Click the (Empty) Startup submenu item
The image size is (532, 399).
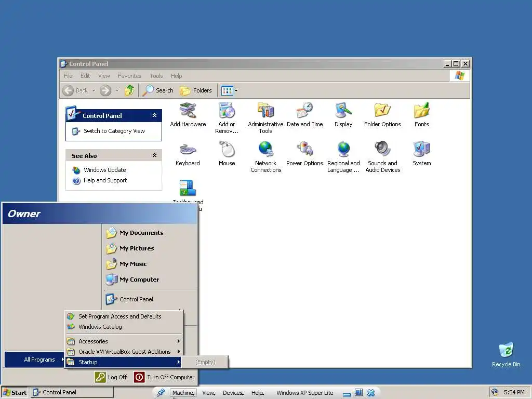click(205, 362)
